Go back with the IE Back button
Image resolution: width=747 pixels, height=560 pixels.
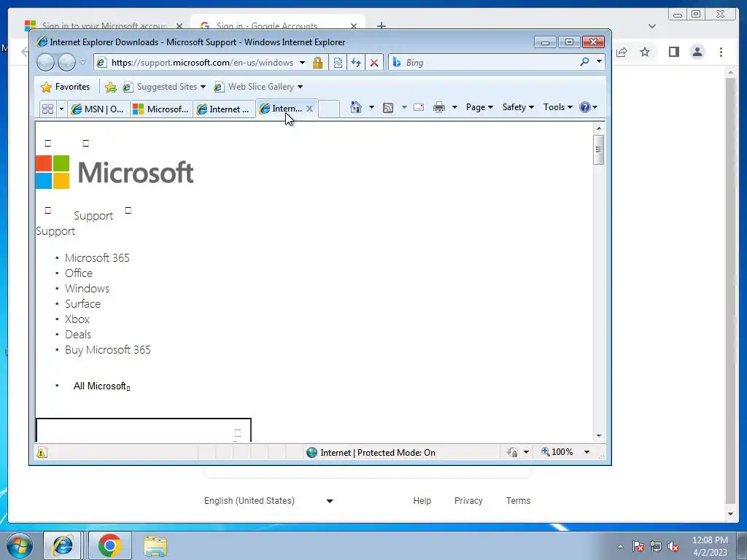tap(46, 63)
